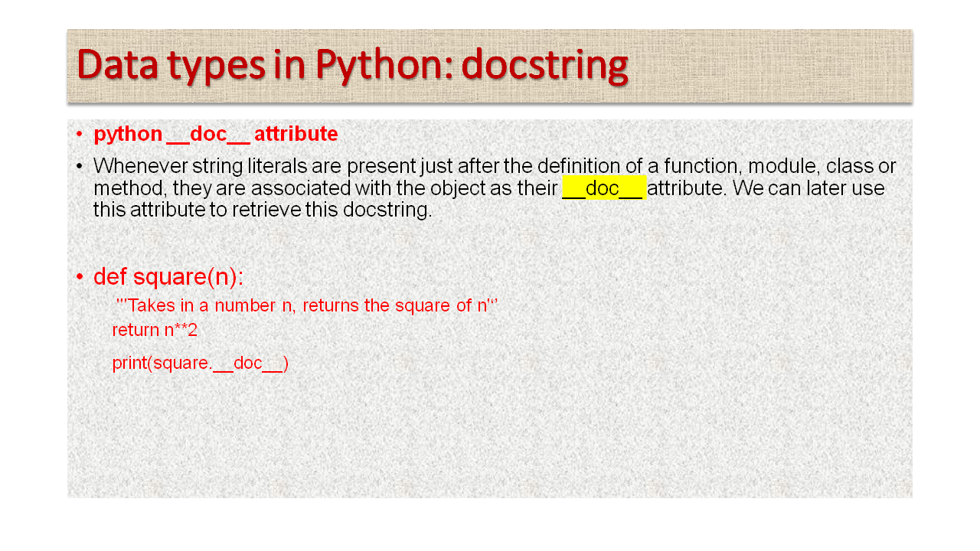Click the code line "return n**2"
Image resolution: width=980 pixels, height=551 pixels.
coord(155,331)
